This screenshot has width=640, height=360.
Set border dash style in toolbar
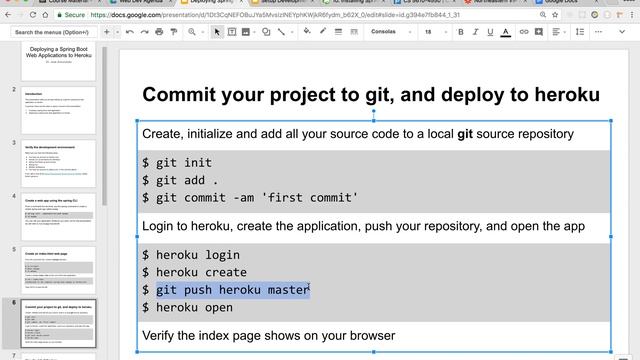[x=354, y=32]
